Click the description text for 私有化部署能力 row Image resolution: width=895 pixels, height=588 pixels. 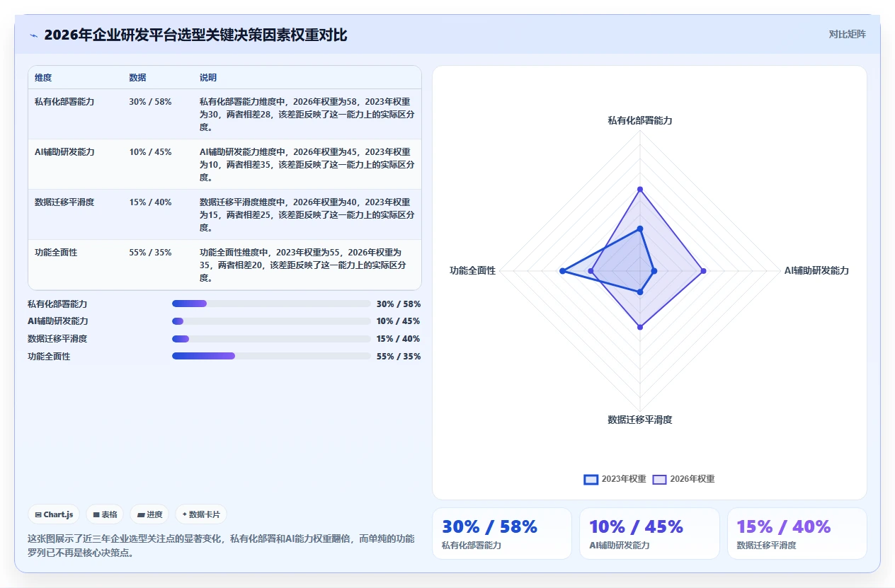pos(307,115)
